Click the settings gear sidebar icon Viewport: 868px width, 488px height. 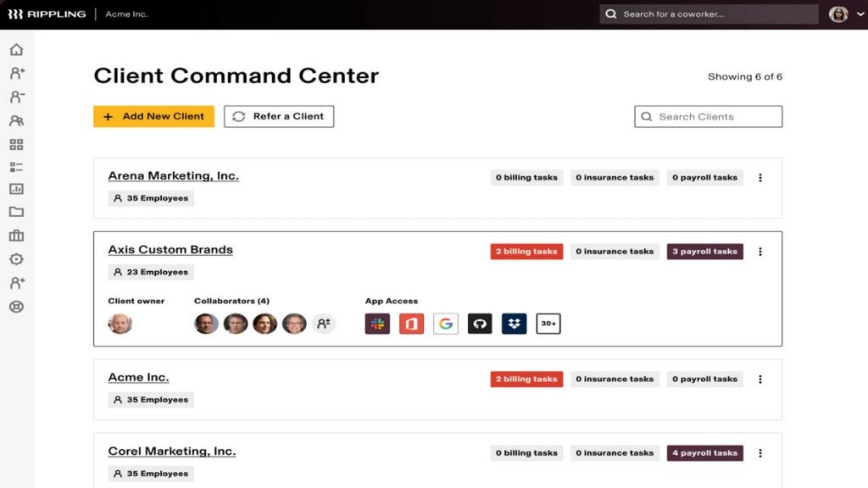click(16, 259)
